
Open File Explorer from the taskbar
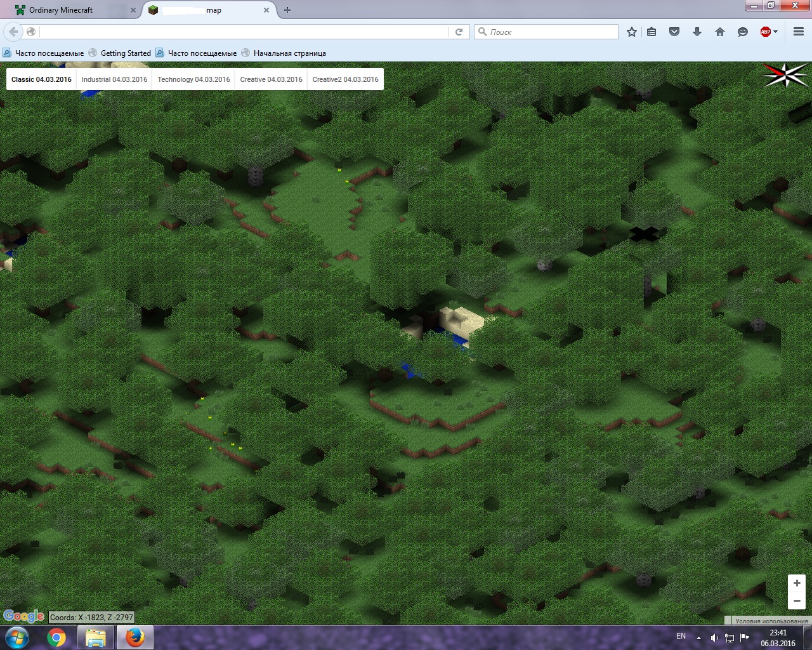pyautogui.click(x=95, y=637)
